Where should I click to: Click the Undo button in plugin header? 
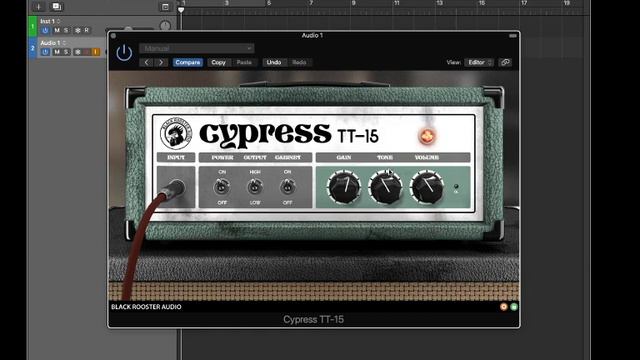tap(274, 62)
